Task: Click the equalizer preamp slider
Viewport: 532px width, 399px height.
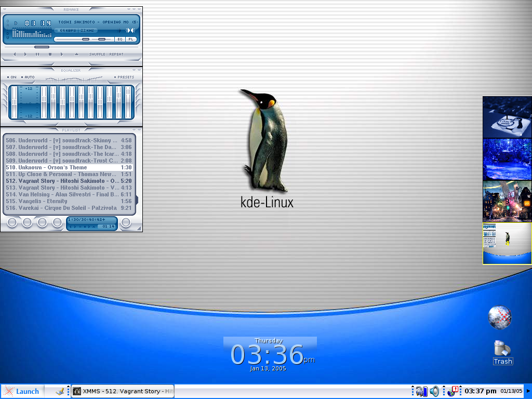Action: (x=14, y=102)
